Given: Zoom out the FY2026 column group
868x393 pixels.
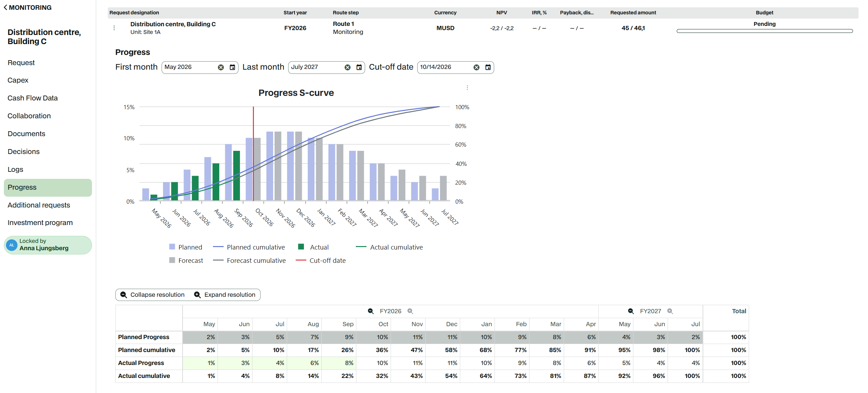Looking at the screenshot, I should point(371,311).
